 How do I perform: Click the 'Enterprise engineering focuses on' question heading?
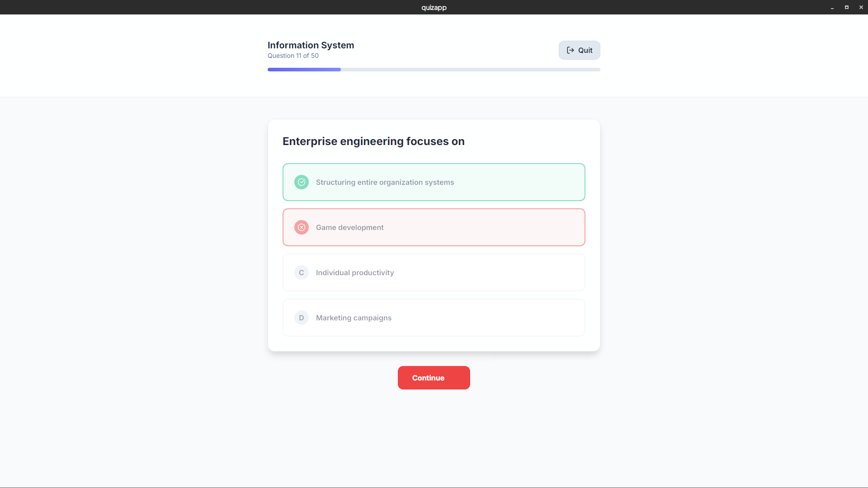point(373,141)
